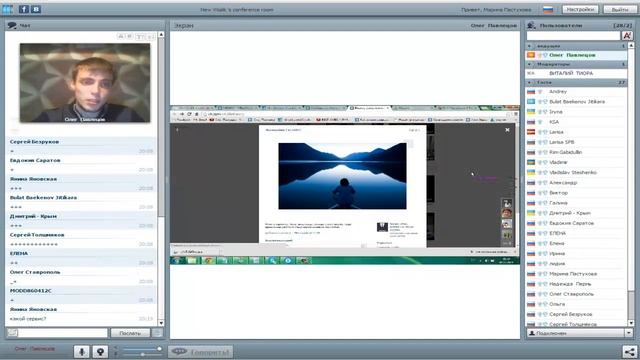The height and width of the screenshot is (360, 640).
Task: Toggle the microphone button
Action: coord(82,351)
